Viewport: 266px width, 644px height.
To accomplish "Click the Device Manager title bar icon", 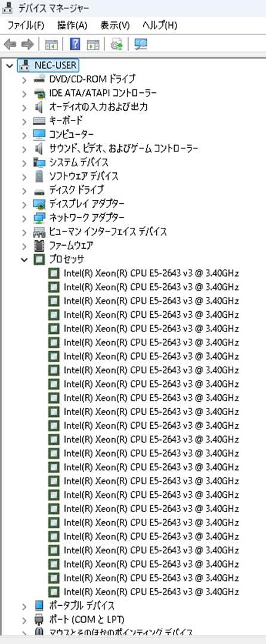I will [x=8, y=8].
